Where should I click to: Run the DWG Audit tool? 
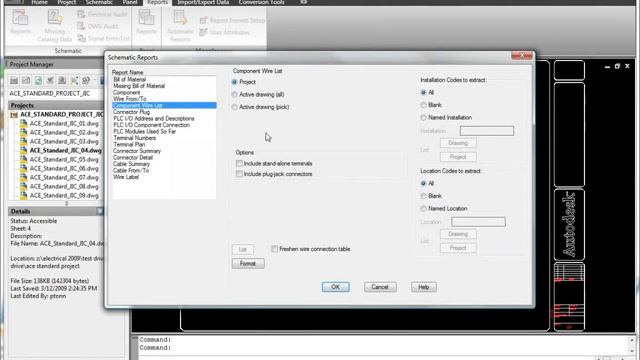[98, 26]
